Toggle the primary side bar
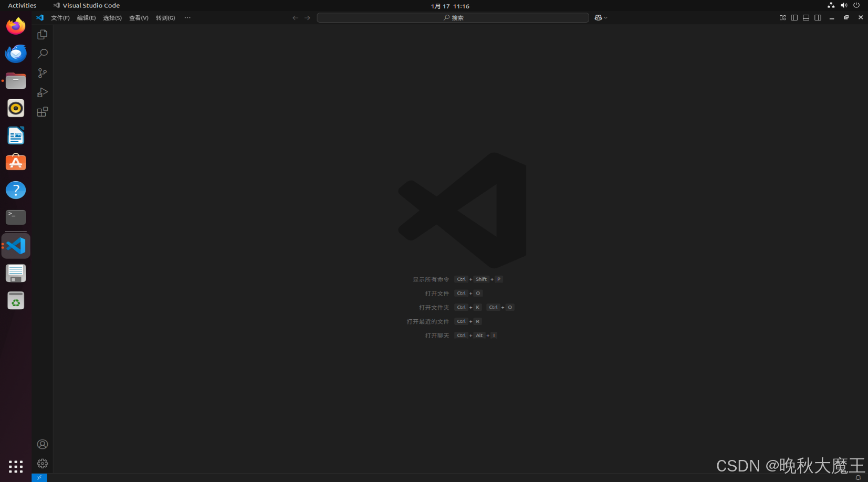Image resolution: width=868 pixels, height=482 pixels. click(x=794, y=17)
